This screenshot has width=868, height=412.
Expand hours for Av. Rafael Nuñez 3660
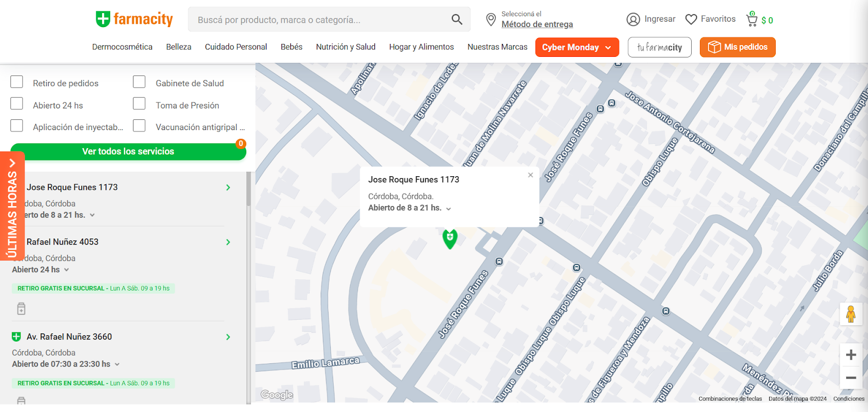point(117,365)
